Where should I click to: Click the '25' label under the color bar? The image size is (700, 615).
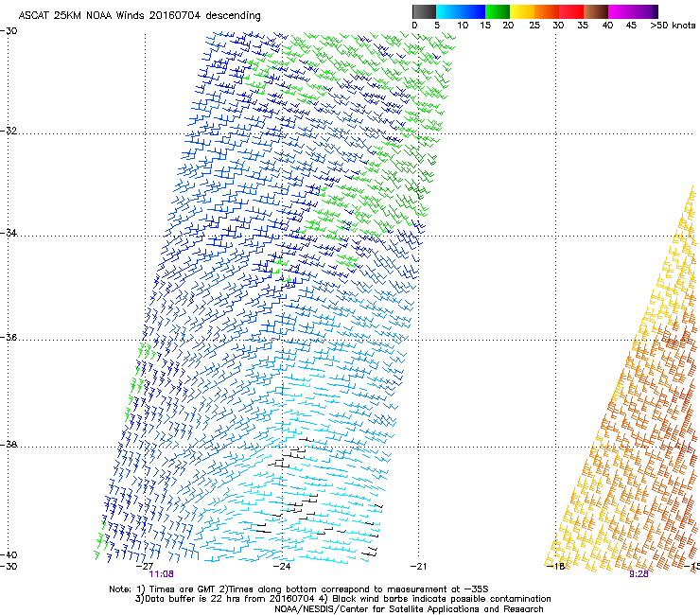click(534, 26)
